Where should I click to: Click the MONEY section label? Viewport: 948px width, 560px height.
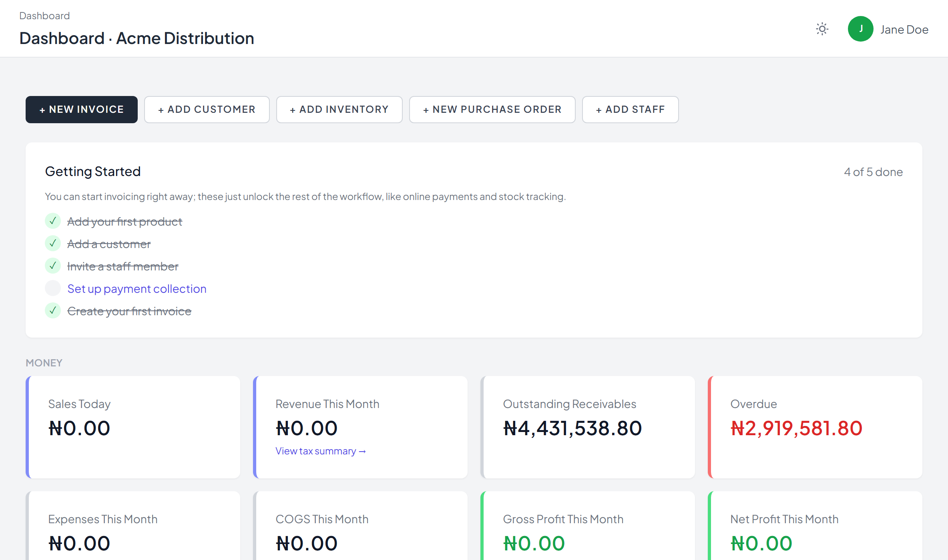point(44,363)
